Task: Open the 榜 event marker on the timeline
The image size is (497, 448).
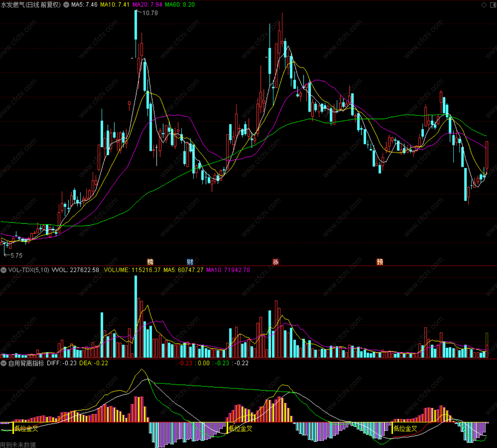Action: [x=150, y=262]
